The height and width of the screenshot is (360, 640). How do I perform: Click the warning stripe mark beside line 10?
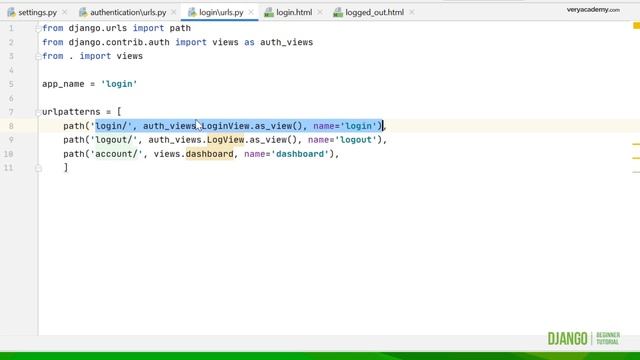(x=636, y=158)
